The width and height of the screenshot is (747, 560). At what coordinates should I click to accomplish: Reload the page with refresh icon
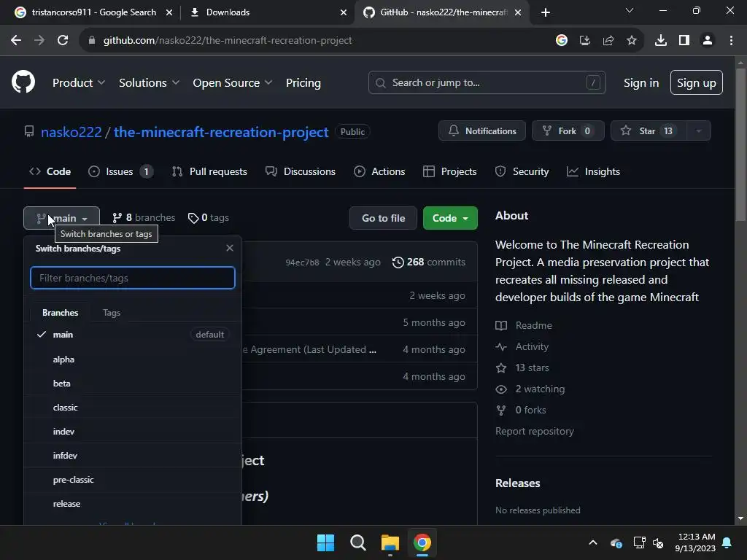63,41
